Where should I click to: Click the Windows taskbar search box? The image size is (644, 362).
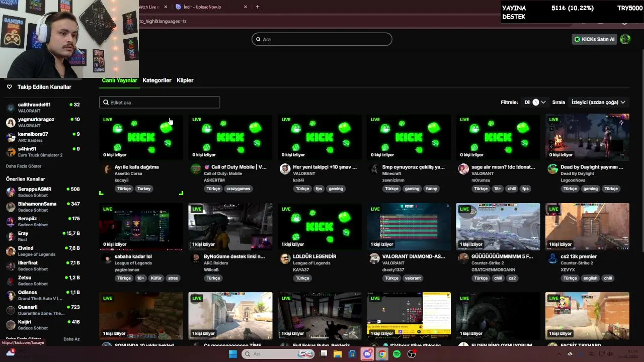278,354
